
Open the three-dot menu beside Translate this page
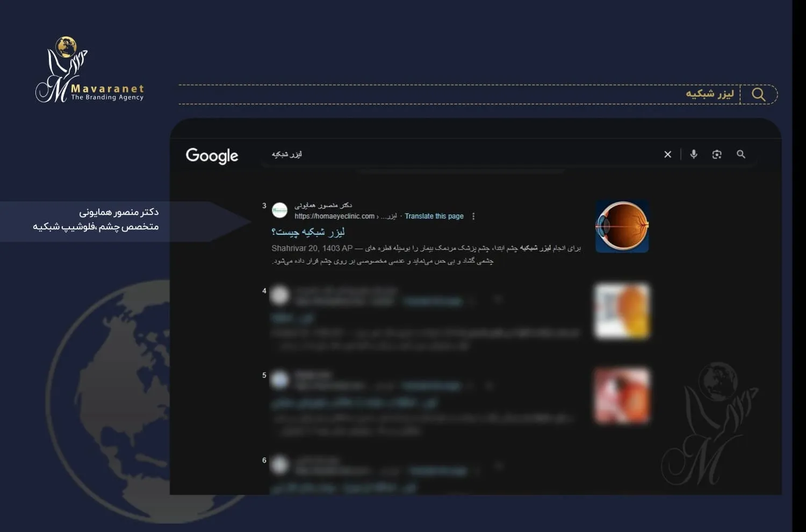(473, 217)
